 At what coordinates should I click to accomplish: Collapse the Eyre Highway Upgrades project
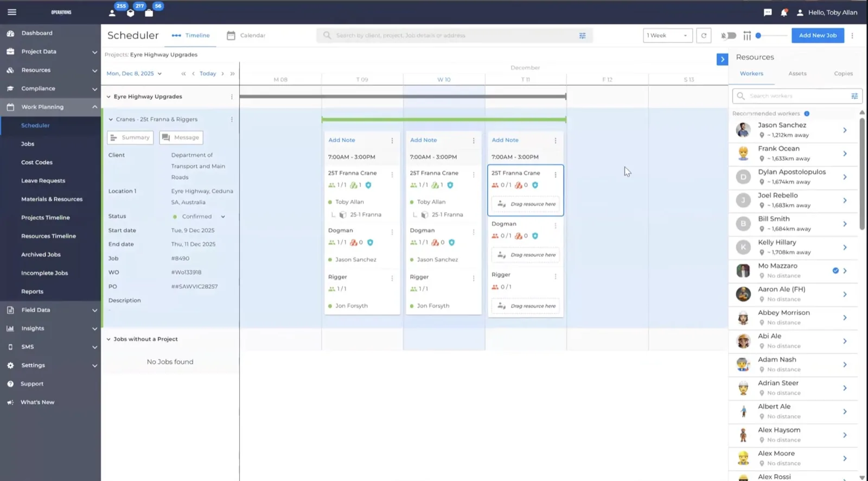click(x=108, y=97)
